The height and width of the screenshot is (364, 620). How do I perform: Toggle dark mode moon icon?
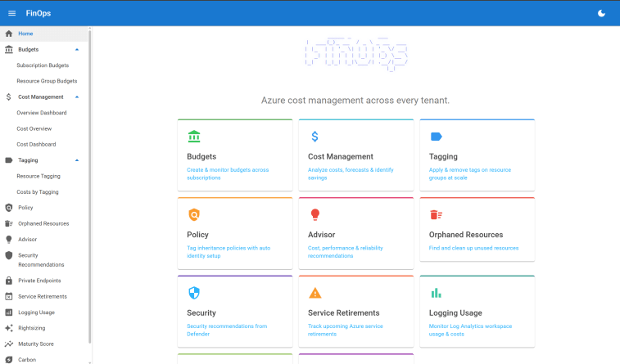tap(602, 13)
